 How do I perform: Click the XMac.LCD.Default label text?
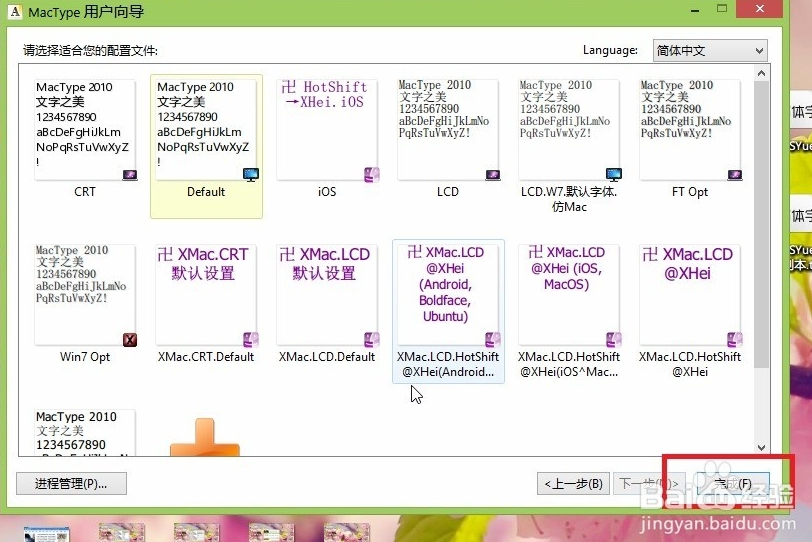pos(327,357)
